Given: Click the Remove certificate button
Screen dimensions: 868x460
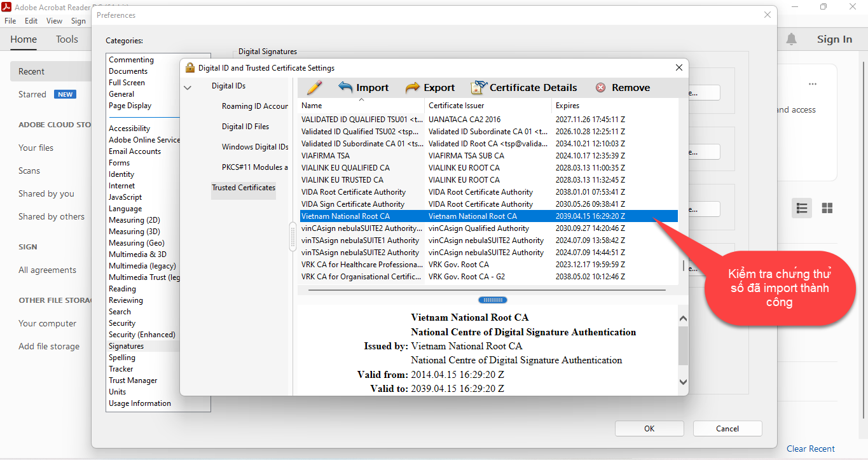Looking at the screenshot, I should [x=623, y=88].
